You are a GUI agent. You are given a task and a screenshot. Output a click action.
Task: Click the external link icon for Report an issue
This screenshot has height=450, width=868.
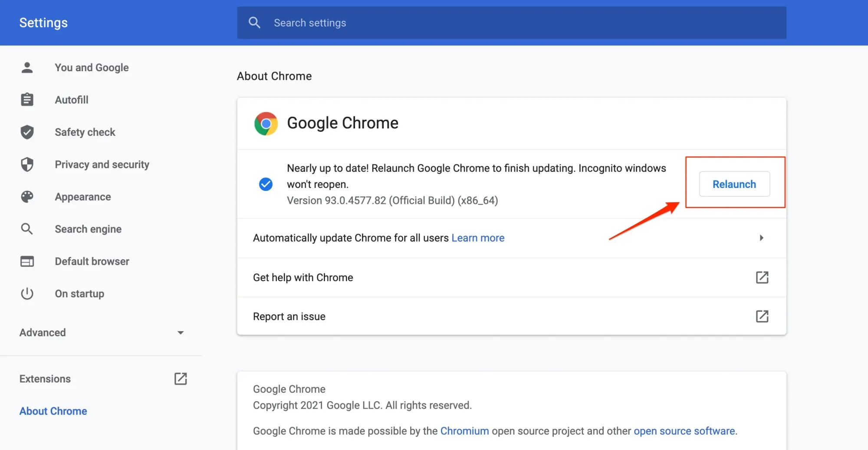pyautogui.click(x=762, y=316)
